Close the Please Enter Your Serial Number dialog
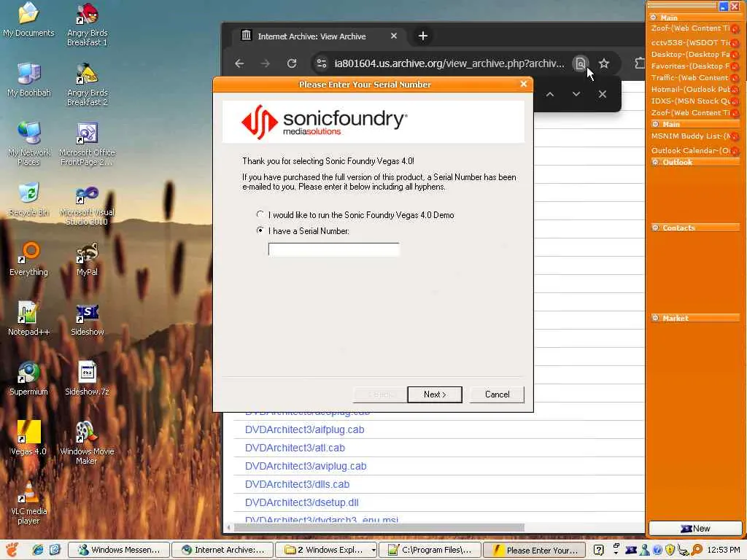 (x=524, y=84)
